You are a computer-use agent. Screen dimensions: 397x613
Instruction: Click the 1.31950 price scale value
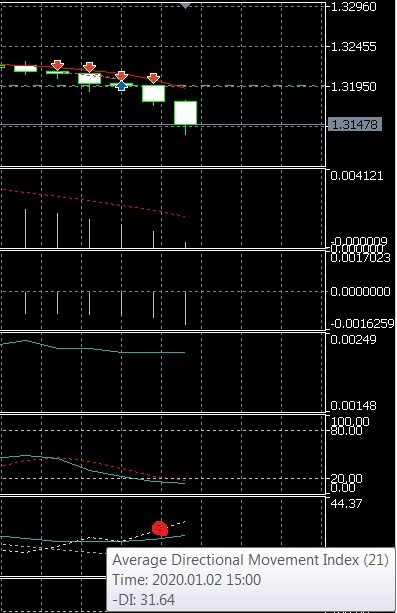pos(353,86)
